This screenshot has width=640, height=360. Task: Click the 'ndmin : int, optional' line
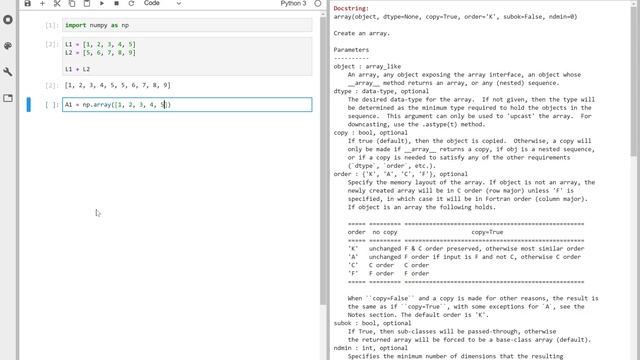point(370,348)
